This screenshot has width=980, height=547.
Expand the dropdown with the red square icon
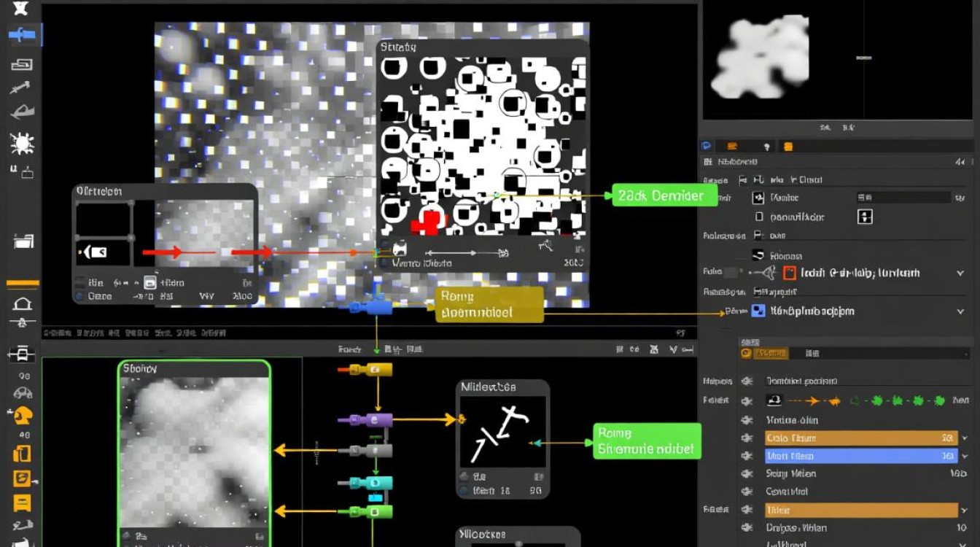pyautogui.click(x=960, y=273)
